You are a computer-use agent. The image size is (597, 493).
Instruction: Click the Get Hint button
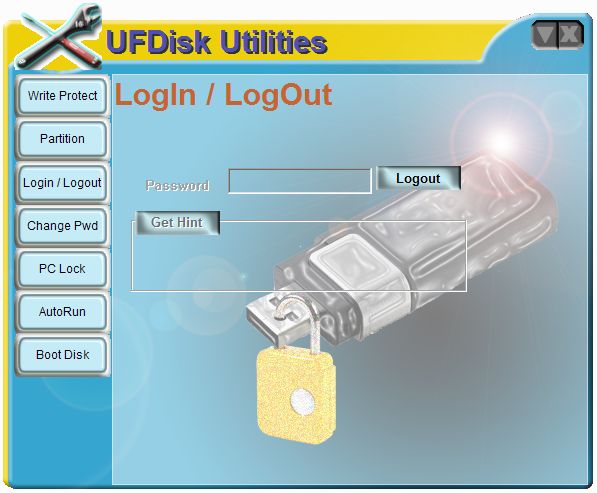(x=177, y=222)
